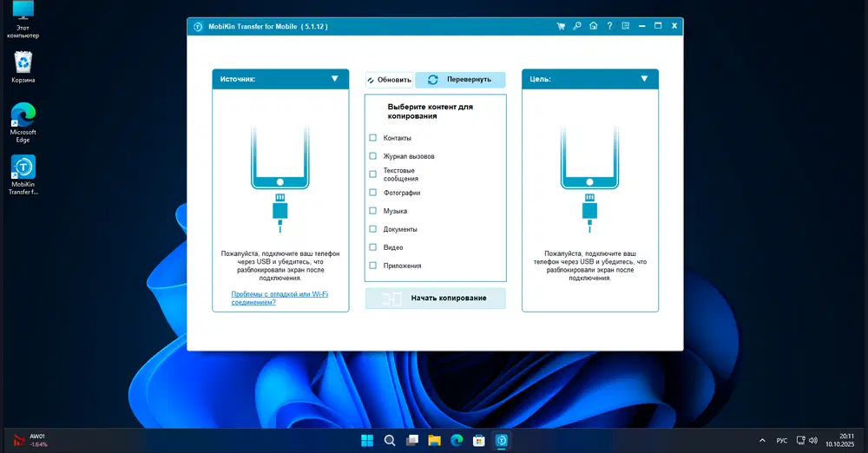Go to home icon in title bar

click(594, 26)
